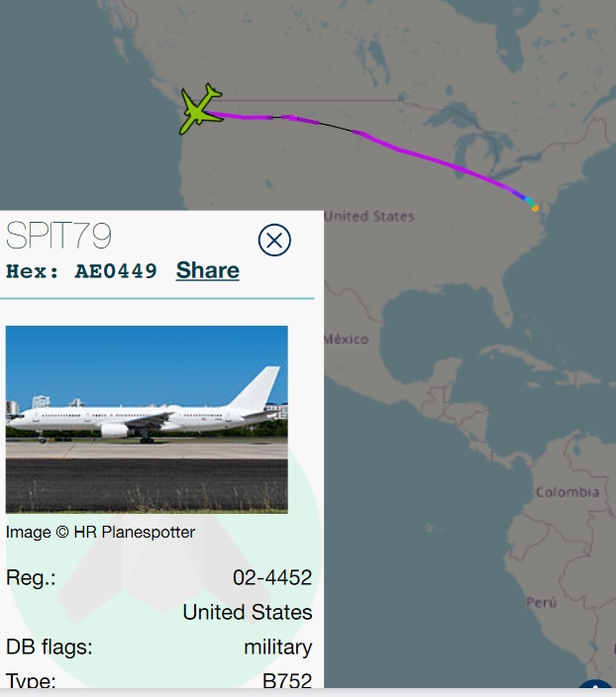Image resolution: width=616 pixels, height=697 pixels.
Task: Click the México map label
Action: pyautogui.click(x=347, y=340)
